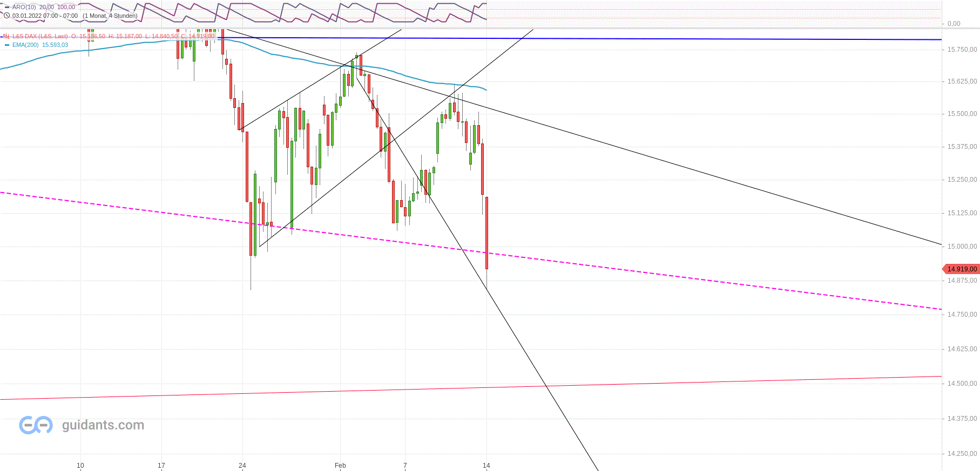980x471 pixels.
Task: Click the 15.375,00 price axis label
Action: 962,147
